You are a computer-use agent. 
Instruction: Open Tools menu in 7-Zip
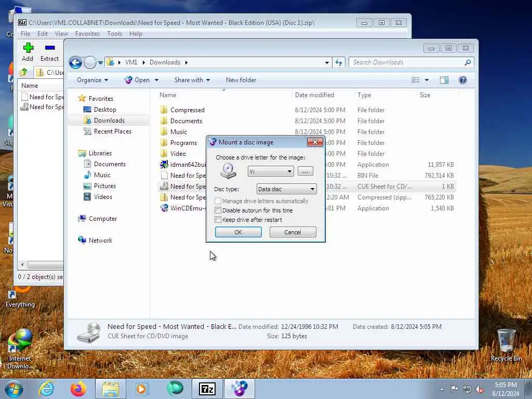pos(115,34)
